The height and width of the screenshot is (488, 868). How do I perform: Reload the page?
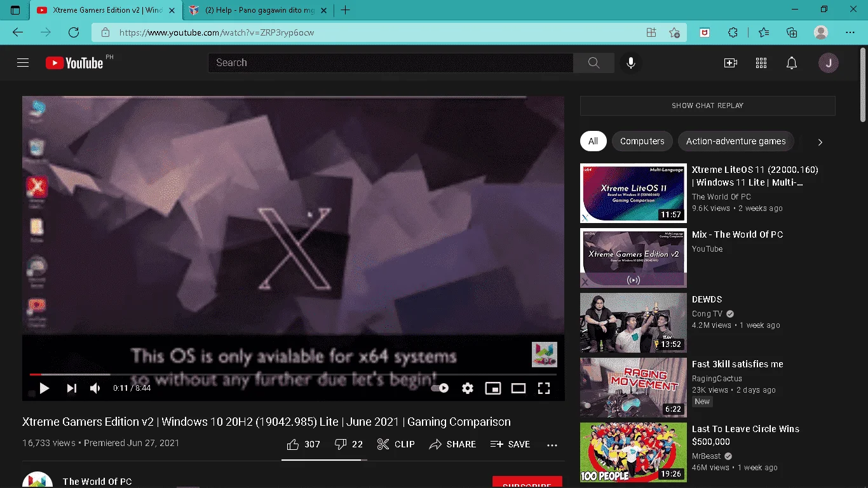pos(74,32)
